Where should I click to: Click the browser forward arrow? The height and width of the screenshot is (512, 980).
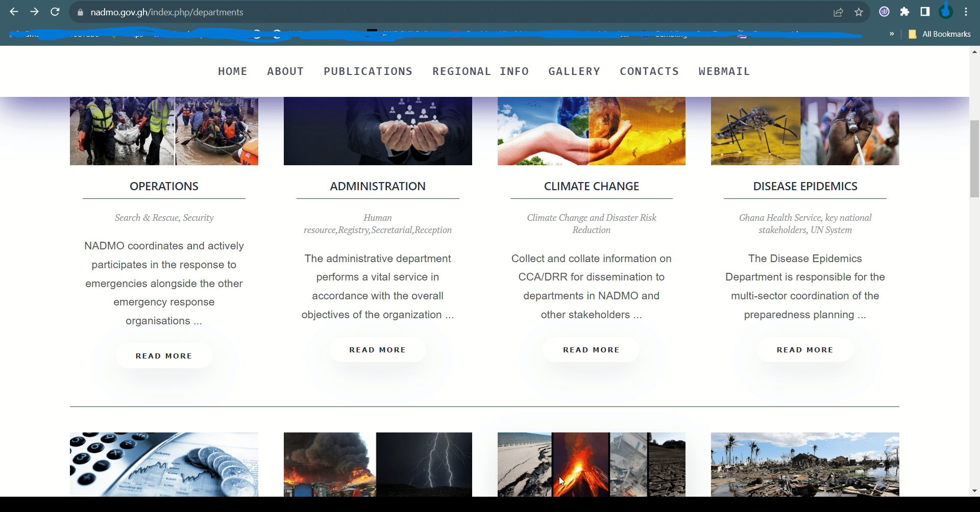click(34, 12)
